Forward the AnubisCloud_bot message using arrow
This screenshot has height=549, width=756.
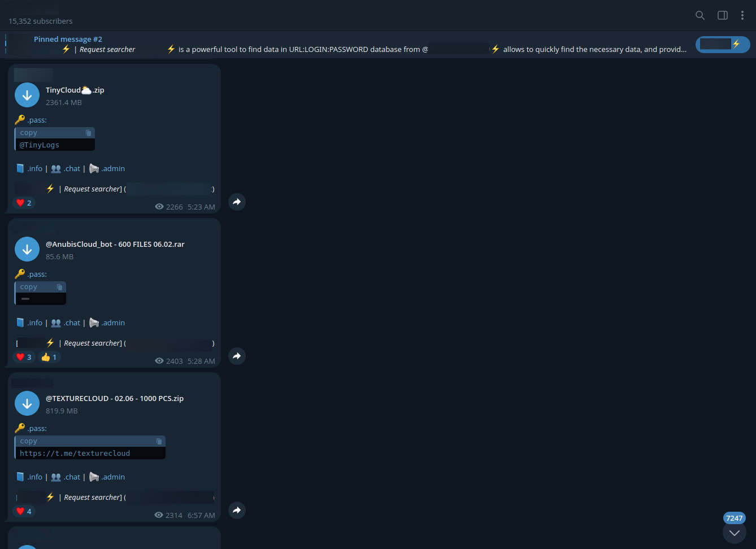pos(237,356)
